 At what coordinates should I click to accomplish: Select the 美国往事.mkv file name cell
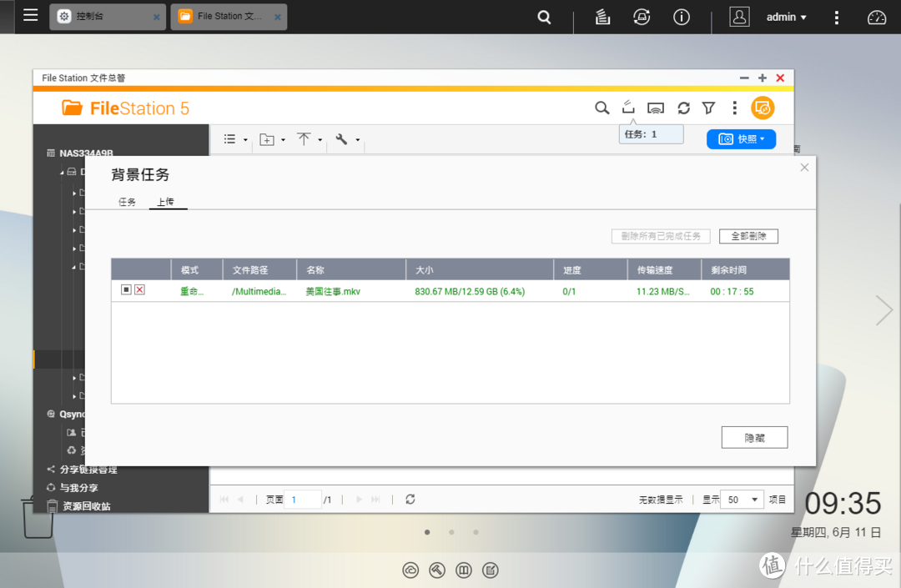tap(333, 291)
